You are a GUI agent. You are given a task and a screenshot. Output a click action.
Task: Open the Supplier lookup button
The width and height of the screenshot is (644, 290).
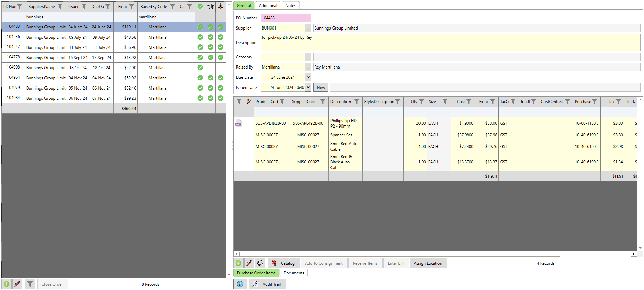point(308,28)
